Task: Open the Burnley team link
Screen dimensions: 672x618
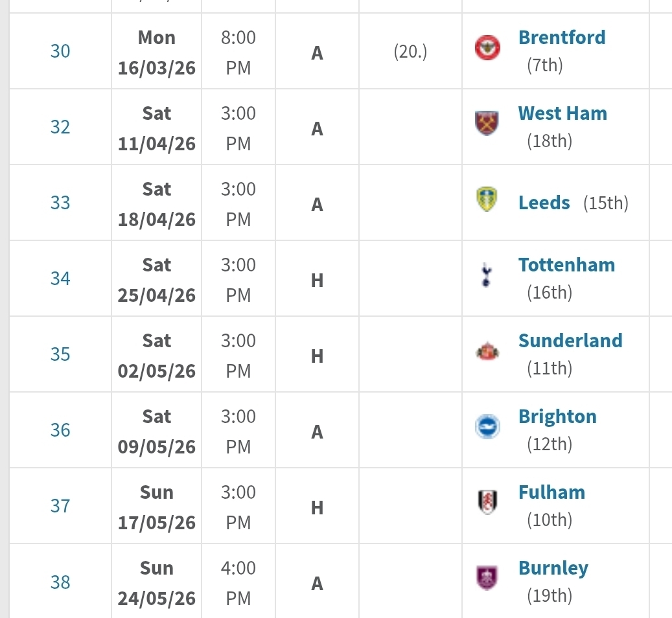Action: point(553,568)
